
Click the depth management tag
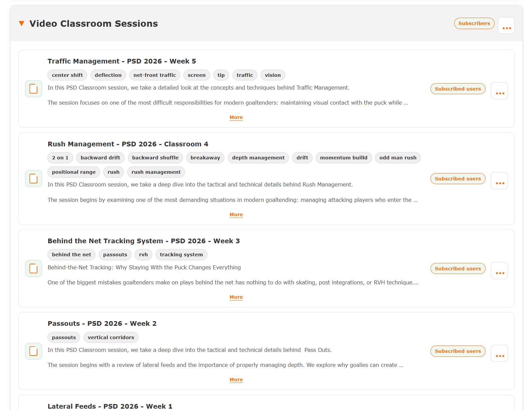(x=258, y=158)
